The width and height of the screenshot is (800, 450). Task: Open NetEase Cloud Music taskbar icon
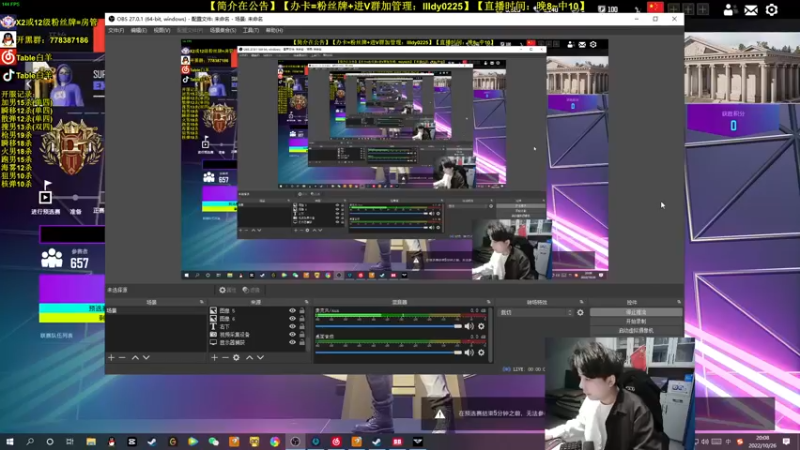[336, 442]
